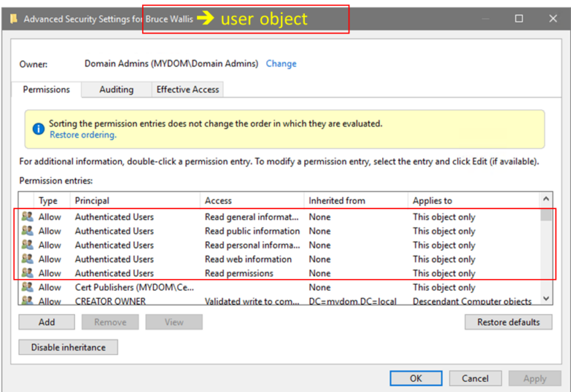571x392 pixels.
Task: Click the 'DC=mydom,DC=local' inherited from cell
Action: 352,301
